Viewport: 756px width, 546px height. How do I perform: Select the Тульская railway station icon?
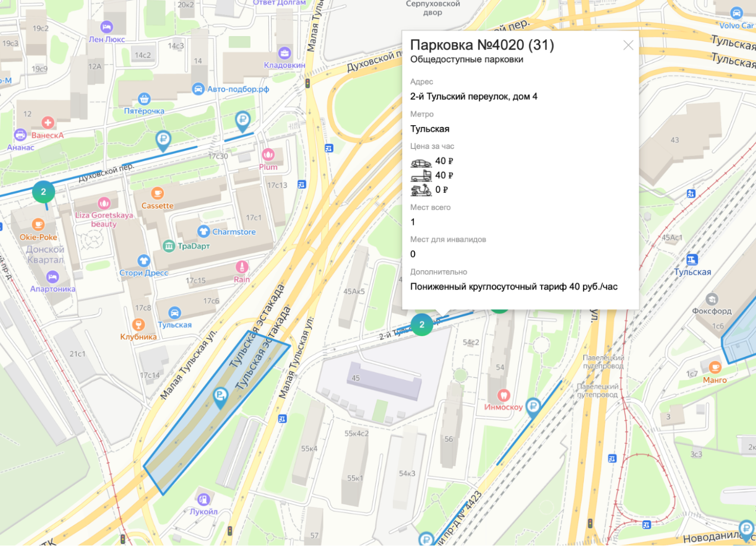pos(692,259)
